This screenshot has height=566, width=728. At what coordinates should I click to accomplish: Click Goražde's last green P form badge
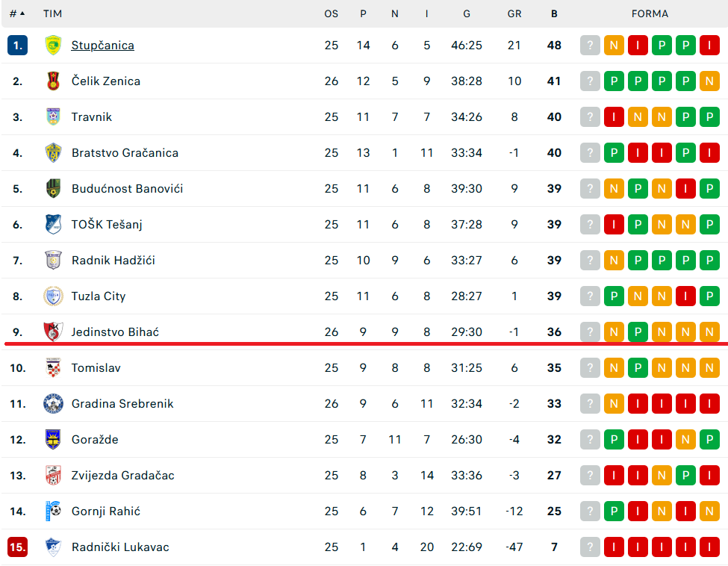click(709, 440)
